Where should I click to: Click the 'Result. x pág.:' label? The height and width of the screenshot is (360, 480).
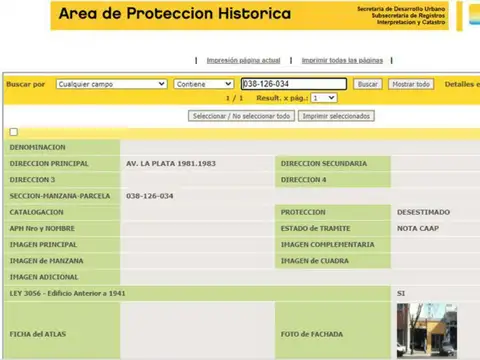(282, 98)
